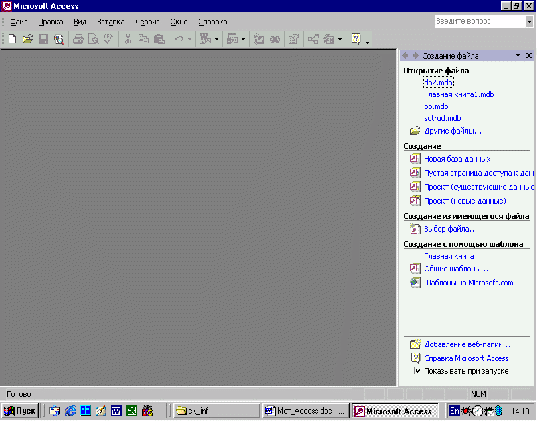Click the folder icon beside Другие файлы

click(415, 131)
